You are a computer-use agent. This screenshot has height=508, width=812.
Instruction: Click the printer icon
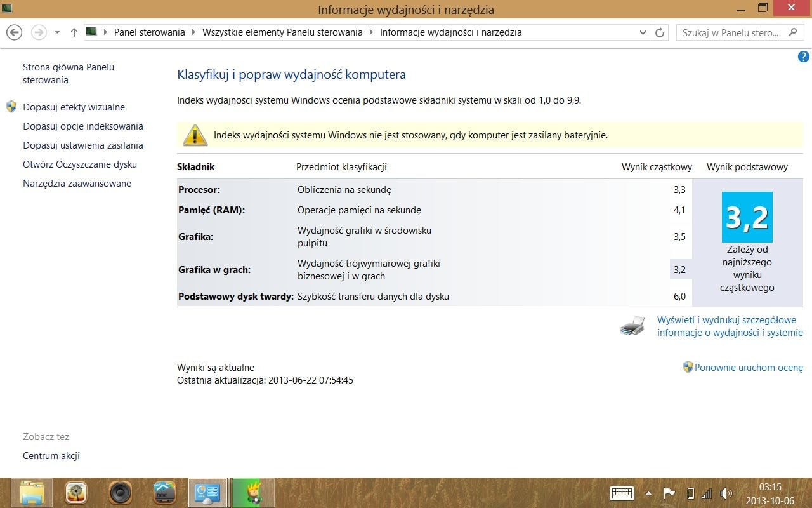click(632, 326)
